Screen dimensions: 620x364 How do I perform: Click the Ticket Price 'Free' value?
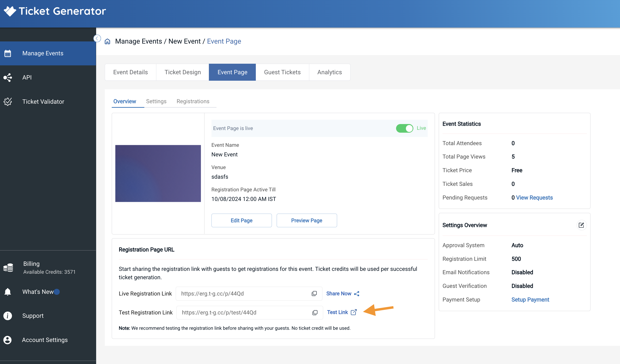[517, 170]
